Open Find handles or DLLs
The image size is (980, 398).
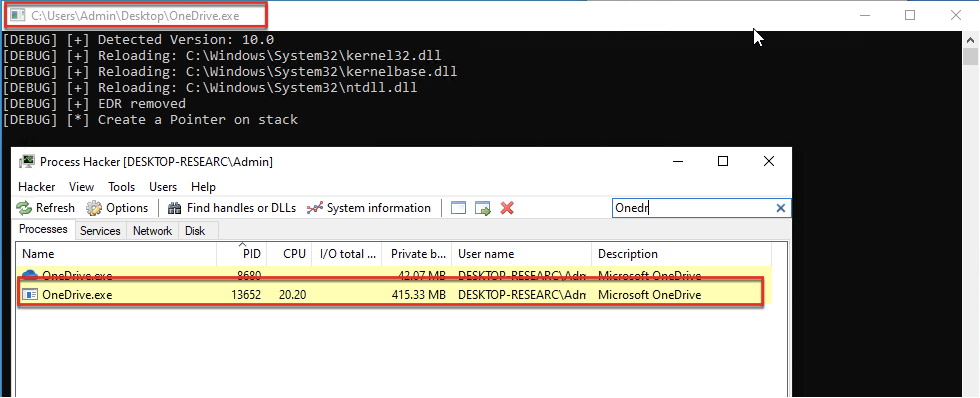tap(232, 208)
